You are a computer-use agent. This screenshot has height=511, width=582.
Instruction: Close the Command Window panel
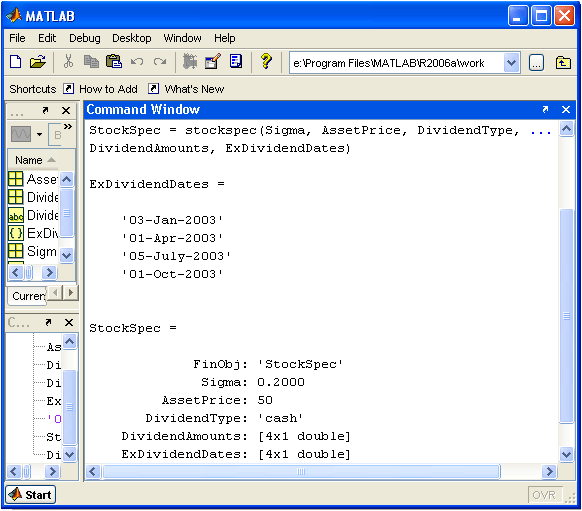pyautogui.click(x=566, y=109)
